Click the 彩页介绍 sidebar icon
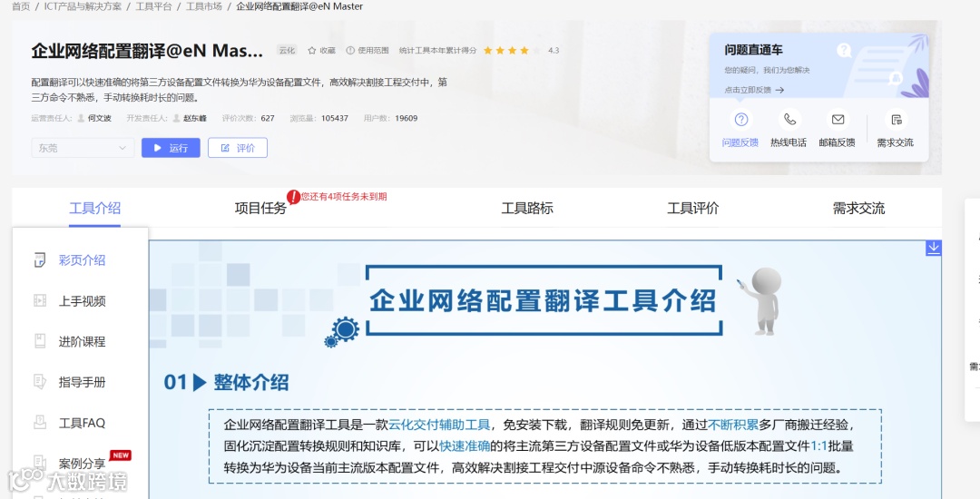This screenshot has width=980, height=499. (x=39, y=260)
